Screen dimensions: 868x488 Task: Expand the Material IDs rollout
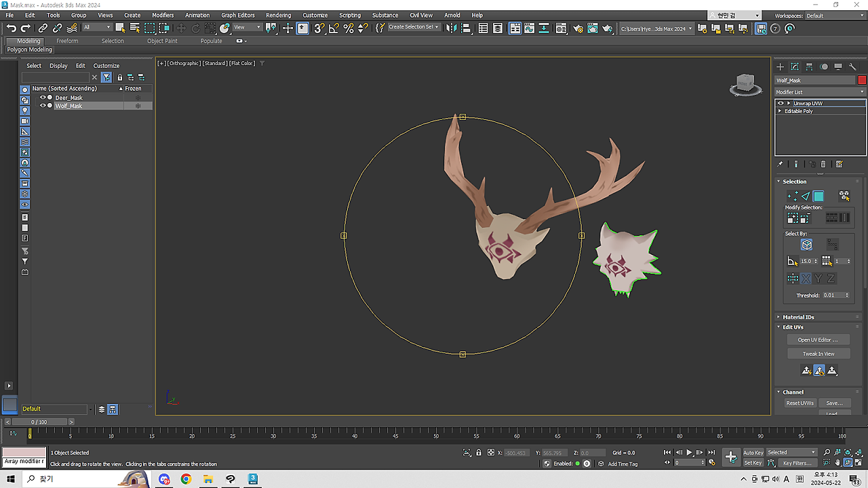point(798,317)
